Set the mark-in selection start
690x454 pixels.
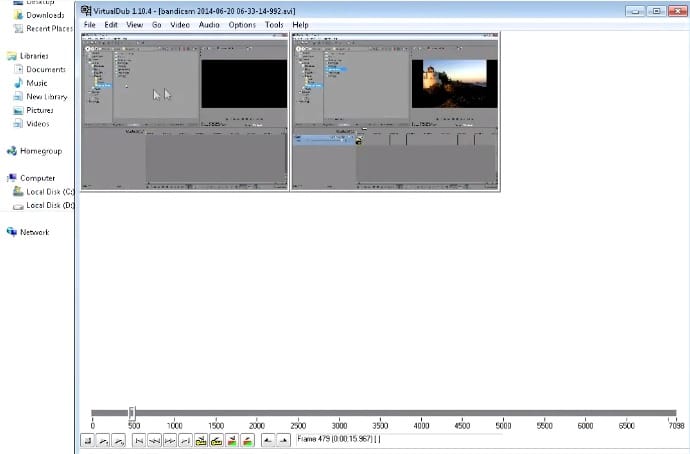(266, 440)
